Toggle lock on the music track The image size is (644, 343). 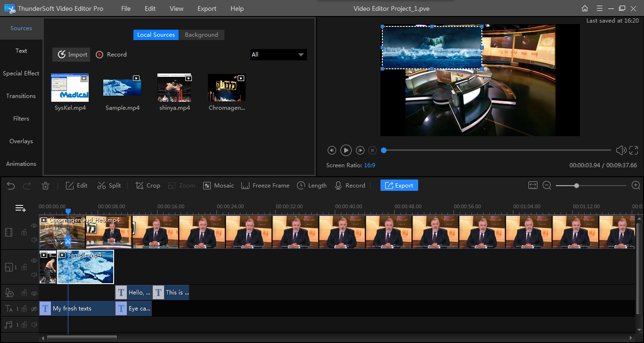(x=24, y=325)
